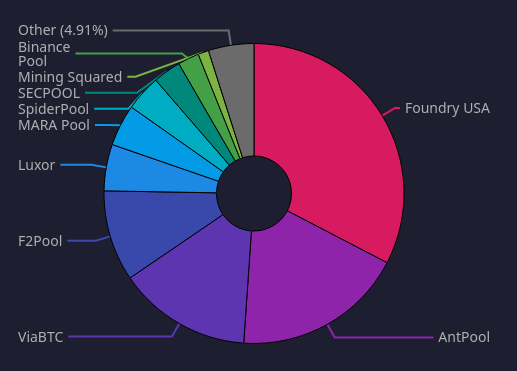517x371 pixels.
Task: Open the SpiderPool label
Action: (x=53, y=109)
